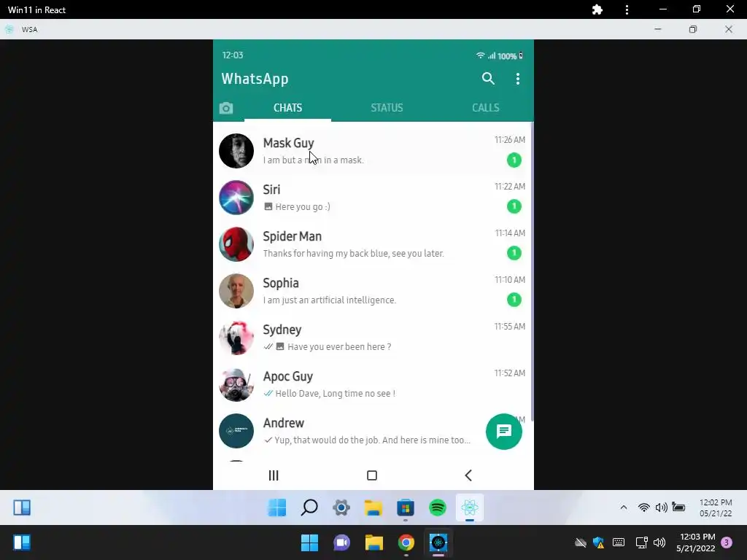Open inner widgets panel icon
This screenshot has width=747, height=560.
pos(22,507)
